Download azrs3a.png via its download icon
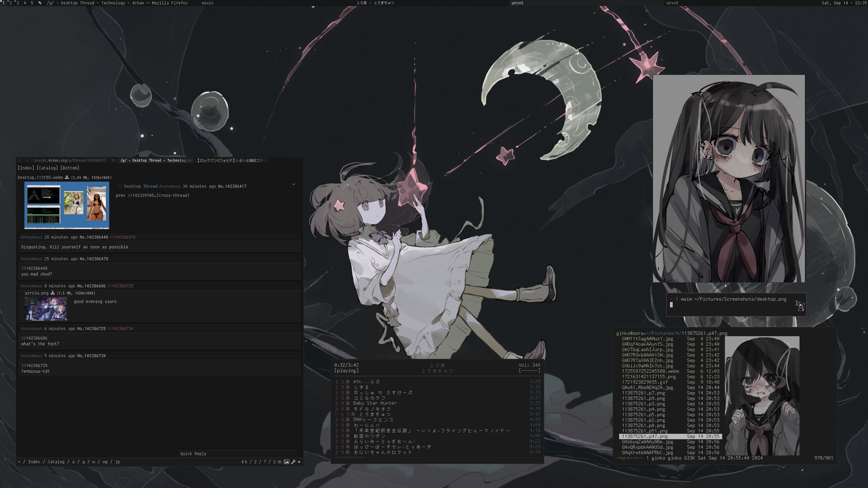 click(x=53, y=293)
